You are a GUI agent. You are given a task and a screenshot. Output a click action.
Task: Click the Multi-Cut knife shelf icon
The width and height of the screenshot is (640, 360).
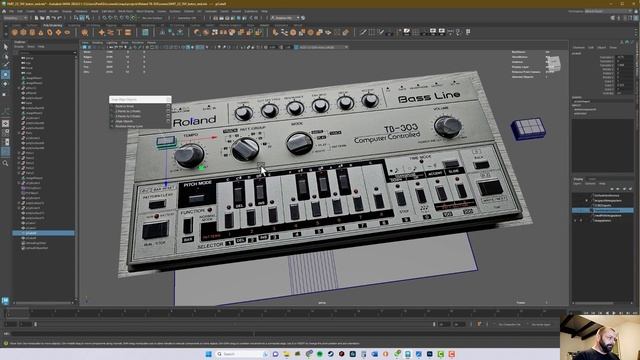pos(363,32)
